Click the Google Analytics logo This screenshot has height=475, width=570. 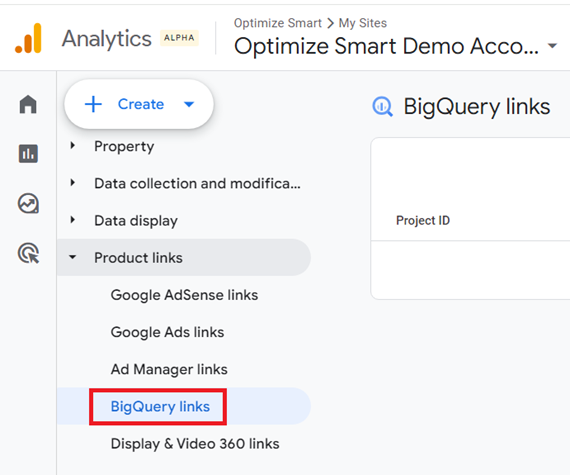28,39
